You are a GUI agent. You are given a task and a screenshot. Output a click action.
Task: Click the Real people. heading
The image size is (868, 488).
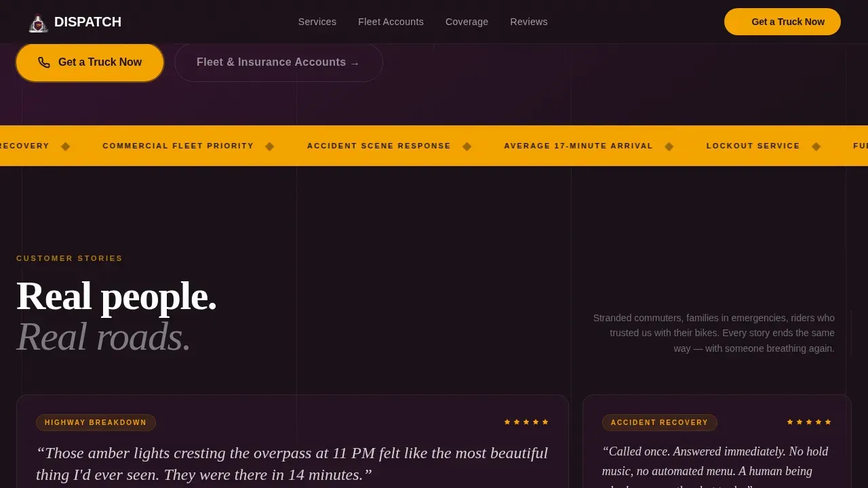click(x=117, y=296)
